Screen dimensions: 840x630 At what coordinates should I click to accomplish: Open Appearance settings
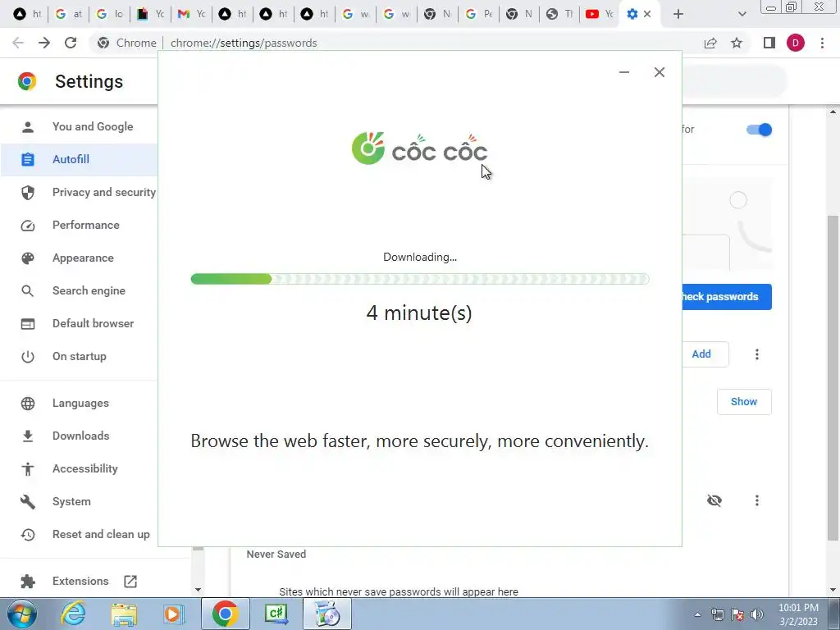tap(83, 258)
